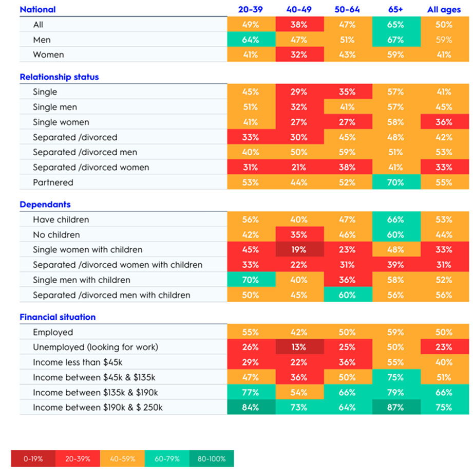Click the Unemployed (looking for work) row label
Screen dimensions: 473x476
95,347
